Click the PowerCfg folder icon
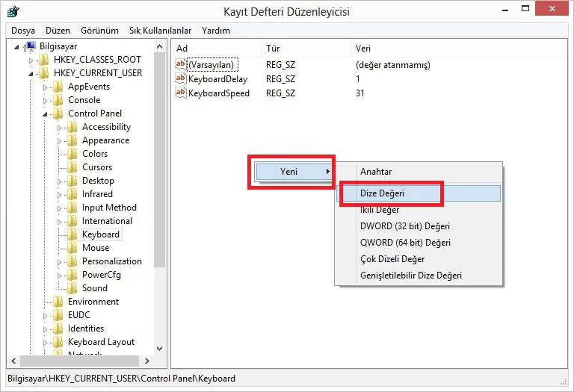The height and width of the screenshot is (392, 574). (72, 275)
